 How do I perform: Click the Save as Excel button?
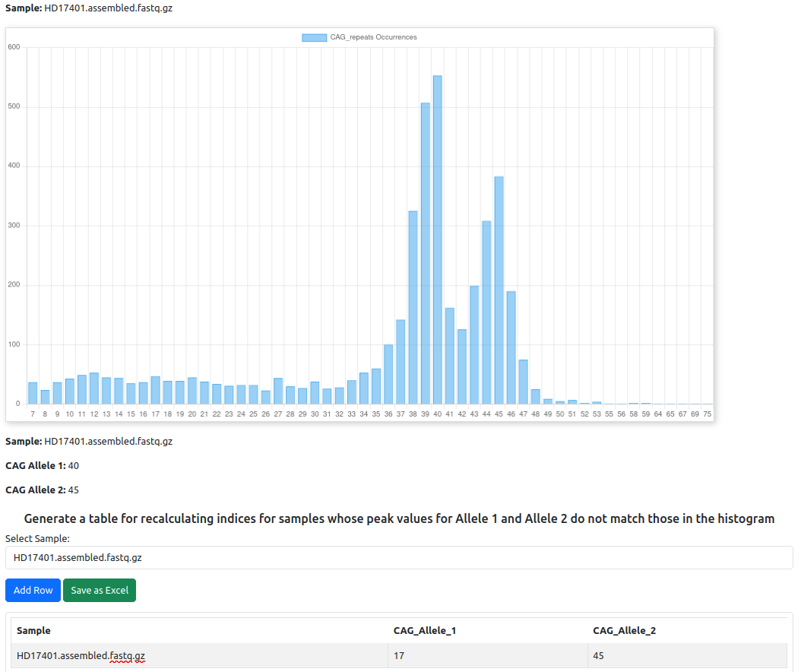(x=100, y=591)
